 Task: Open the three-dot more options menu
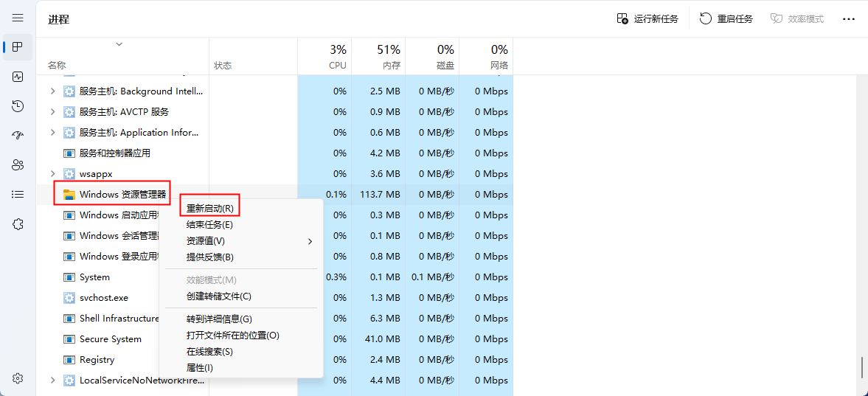(849, 19)
